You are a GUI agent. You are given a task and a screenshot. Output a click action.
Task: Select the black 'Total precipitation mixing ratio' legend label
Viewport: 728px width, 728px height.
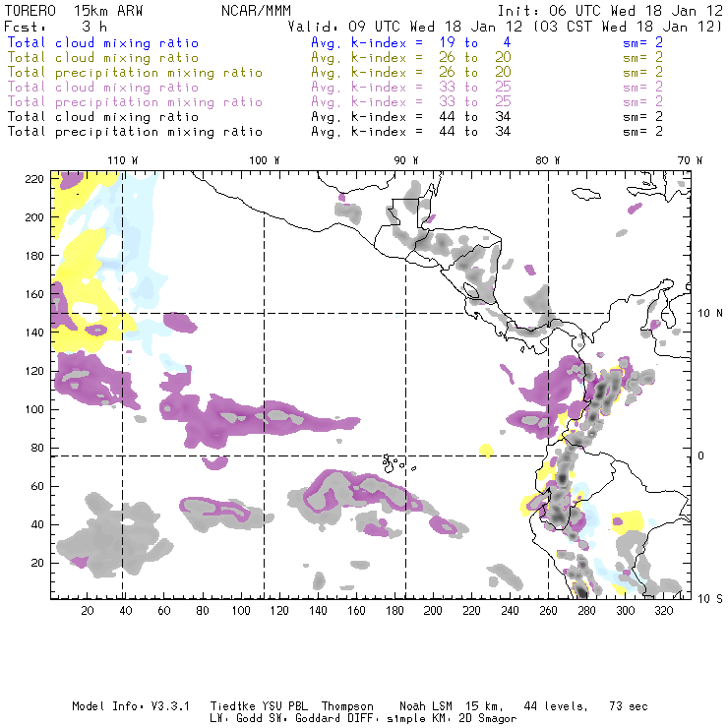tap(135, 132)
